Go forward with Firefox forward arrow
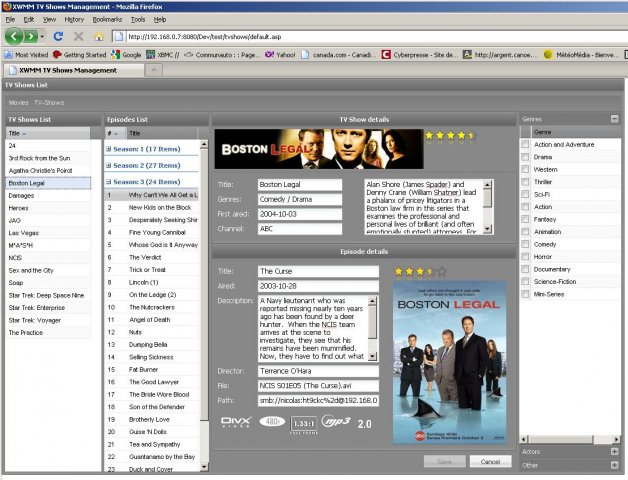 [30, 37]
